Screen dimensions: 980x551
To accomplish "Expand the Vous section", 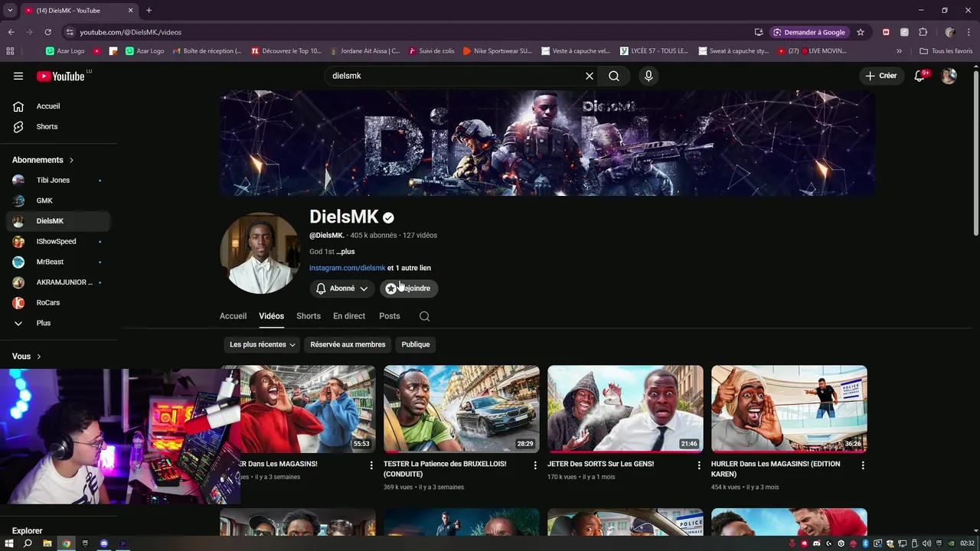I will [x=27, y=357].
